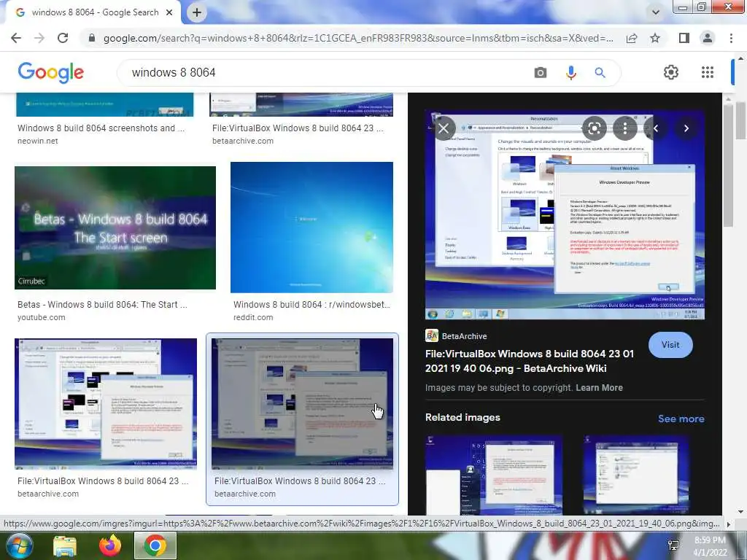The image size is (747, 560).
Task: Reload the page
Action: 63,38
